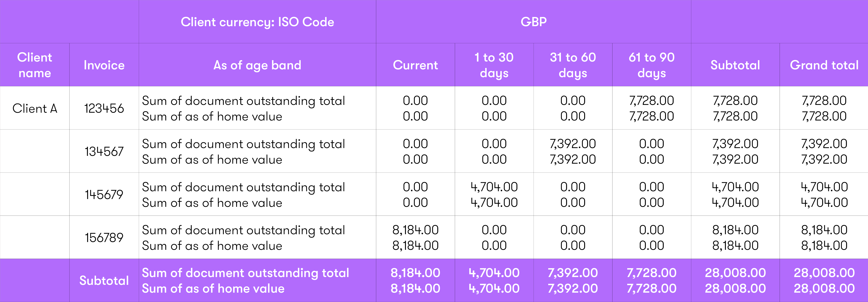Click the Client A cell
Screen dimensions: 868x302
35,108
